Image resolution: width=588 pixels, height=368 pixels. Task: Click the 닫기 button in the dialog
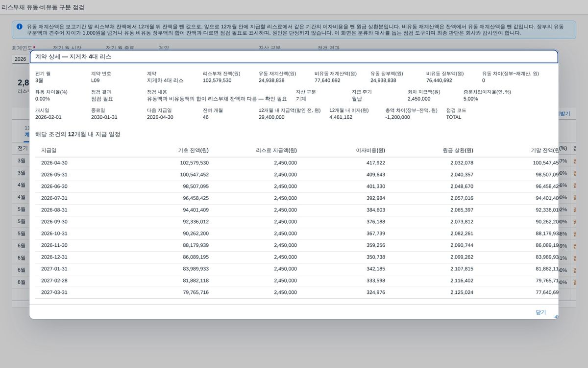click(x=540, y=312)
